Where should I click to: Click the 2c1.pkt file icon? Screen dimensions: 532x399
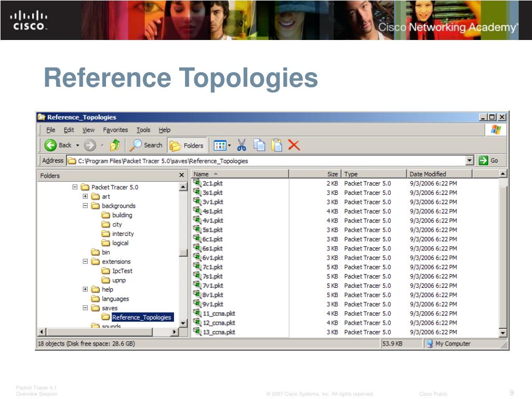(197, 183)
